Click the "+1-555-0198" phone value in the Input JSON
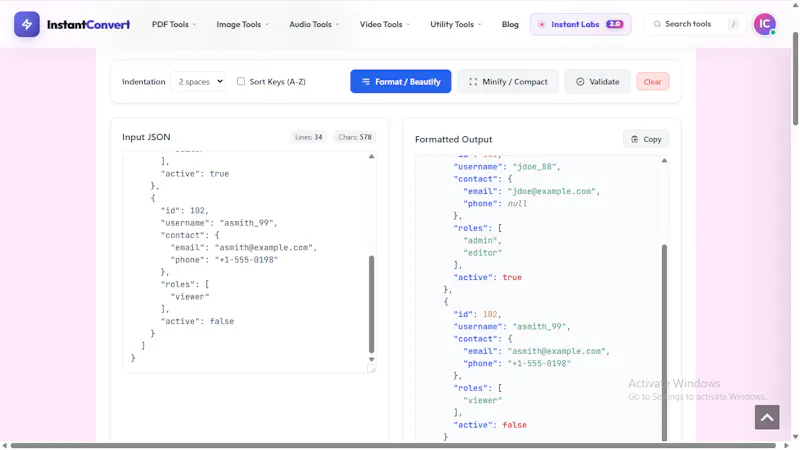Viewport: 800px width, 450px height. point(246,260)
